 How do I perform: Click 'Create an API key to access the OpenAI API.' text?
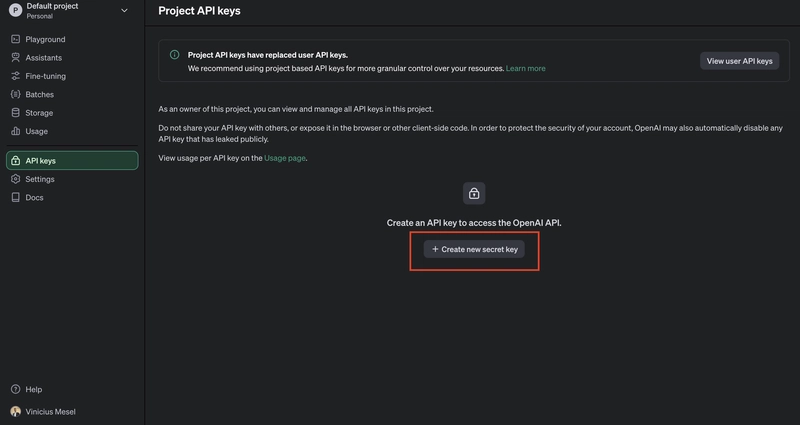click(x=474, y=223)
